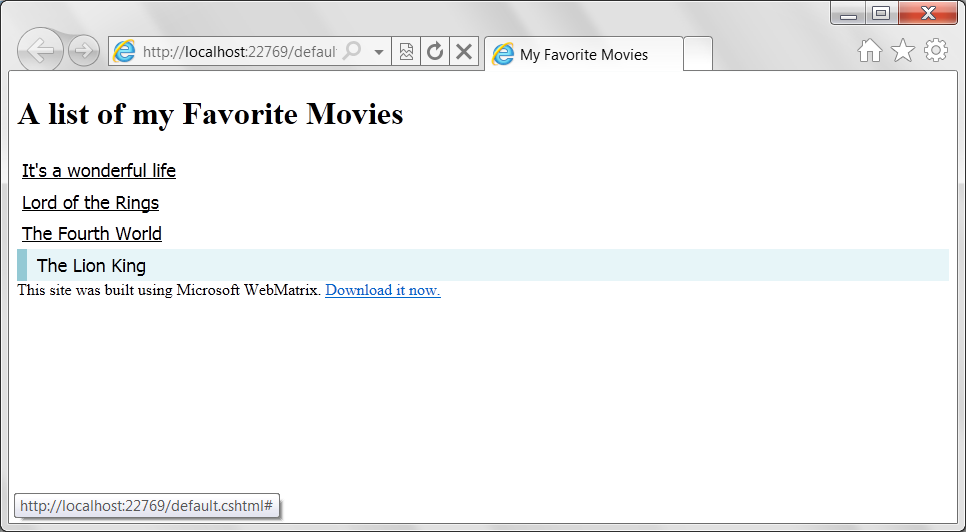This screenshot has width=966, height=532.
Task: Go forward with the Forward arrow button
Action: 84,51
